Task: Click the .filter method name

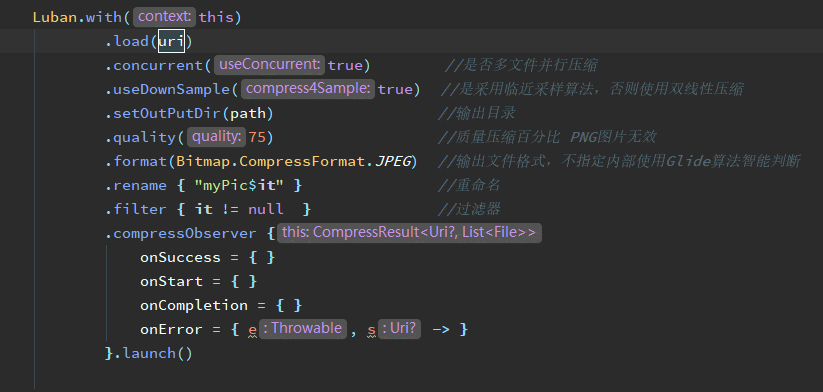Action: [x=136, y=209]
